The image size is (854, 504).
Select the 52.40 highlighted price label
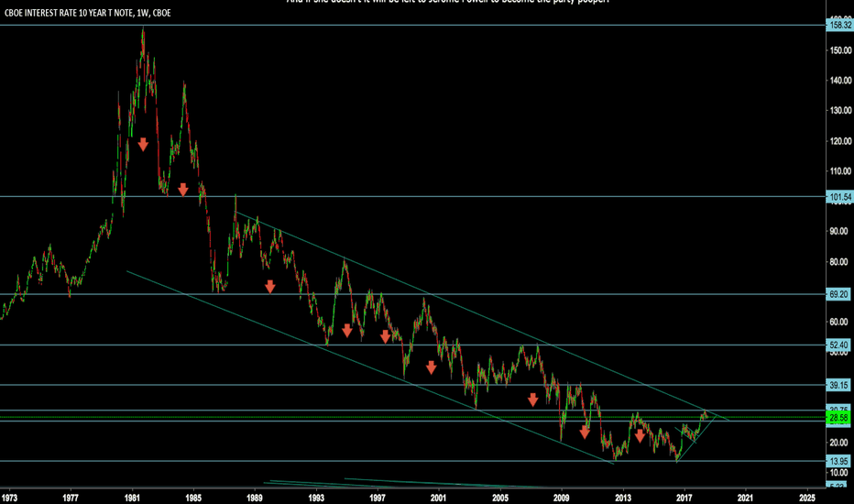(838, 345)
